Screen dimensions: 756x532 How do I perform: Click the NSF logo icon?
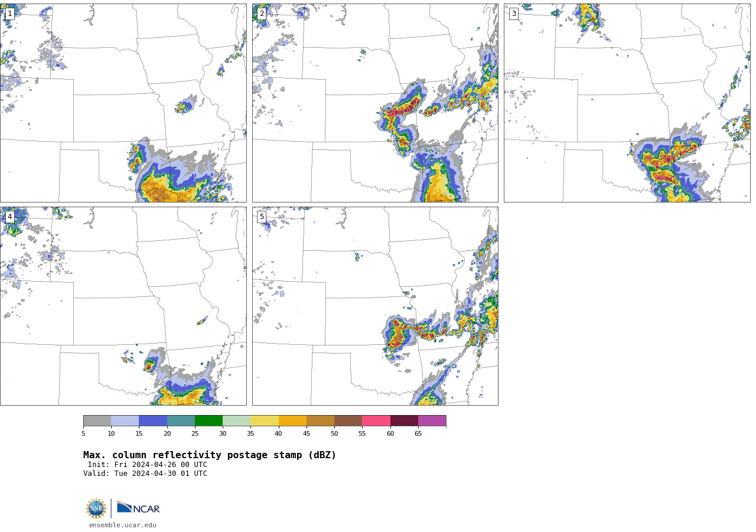pyautogui.click(x=96, y=508)
